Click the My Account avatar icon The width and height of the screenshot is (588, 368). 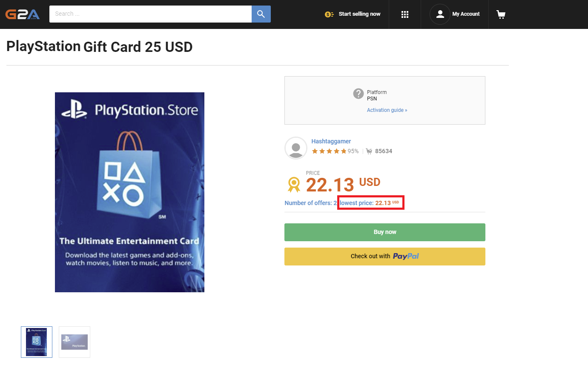point(440,14)
